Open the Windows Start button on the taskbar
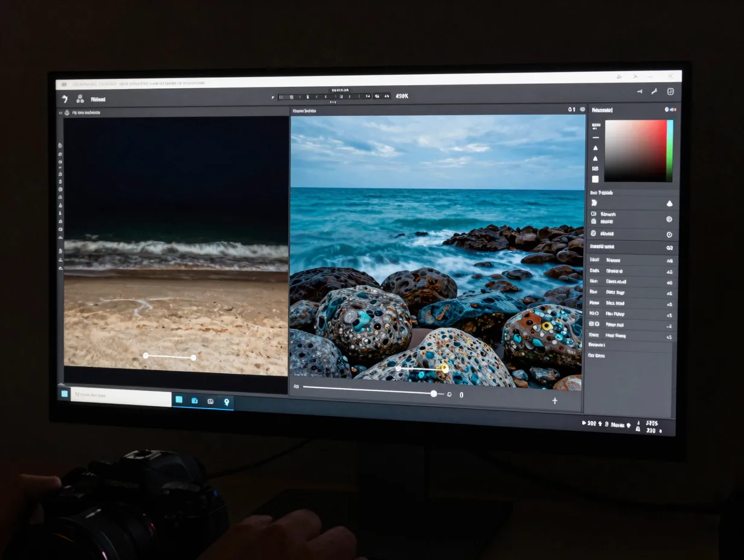Image resolution: width=744 pixels, height=560 pixels. click(65, 393)
